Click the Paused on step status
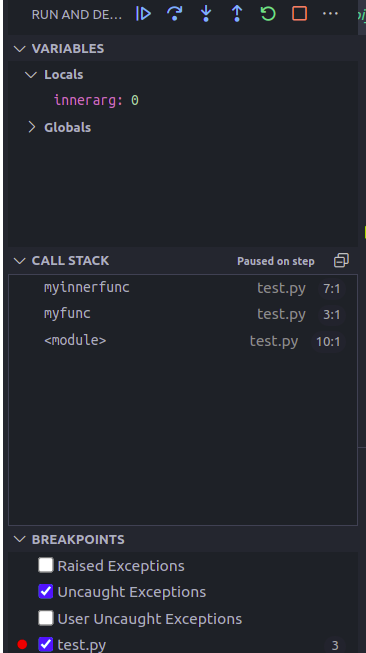This screenshot has width=366, height=653. [x=276, y=261]
